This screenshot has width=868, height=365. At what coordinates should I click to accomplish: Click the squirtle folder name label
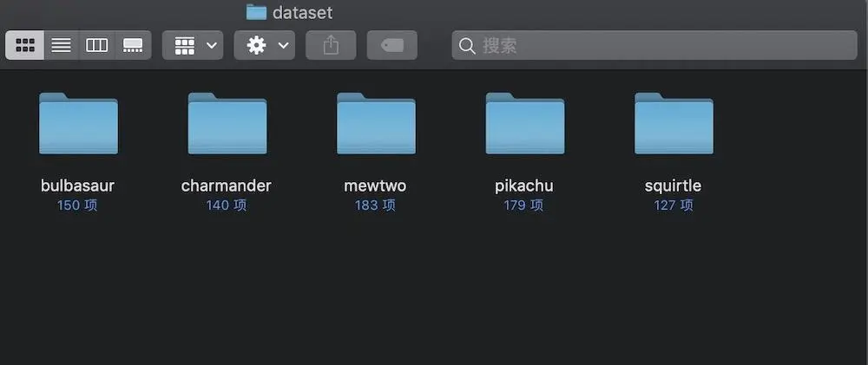click(x=674, y=186)
